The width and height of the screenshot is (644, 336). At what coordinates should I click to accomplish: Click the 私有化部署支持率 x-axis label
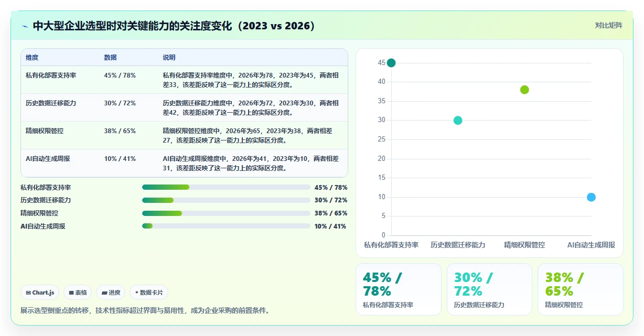391,245
